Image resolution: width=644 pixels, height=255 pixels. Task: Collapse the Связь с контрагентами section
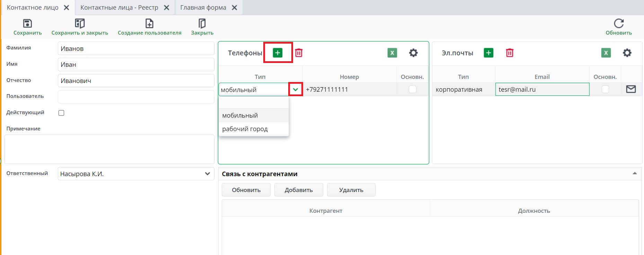634,173
